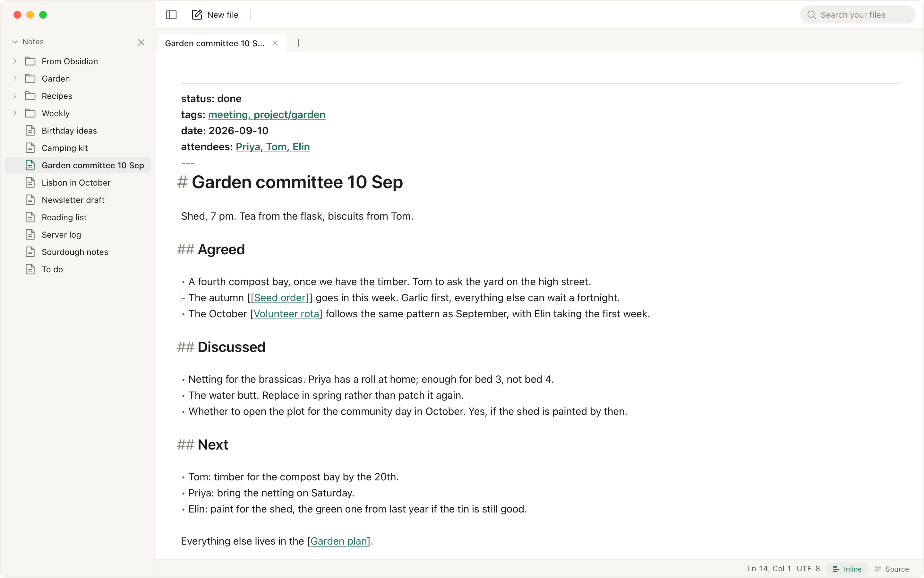Switch to Inline view mode
The image size is (924, 578).
pyautogui.click(x=846, y=569)
